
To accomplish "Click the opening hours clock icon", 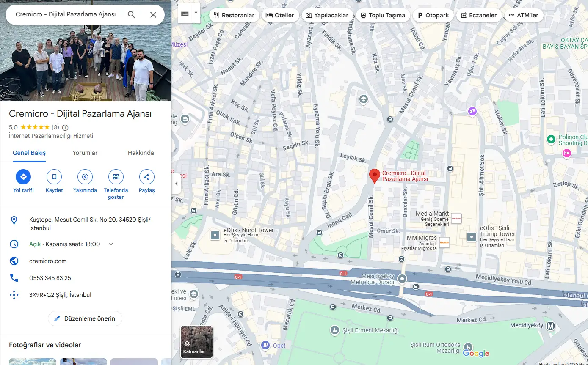I will coord(14,244).
